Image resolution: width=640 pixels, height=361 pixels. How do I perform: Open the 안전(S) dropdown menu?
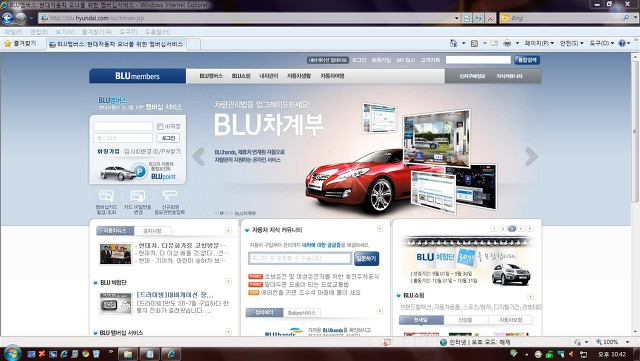point(571,43)
